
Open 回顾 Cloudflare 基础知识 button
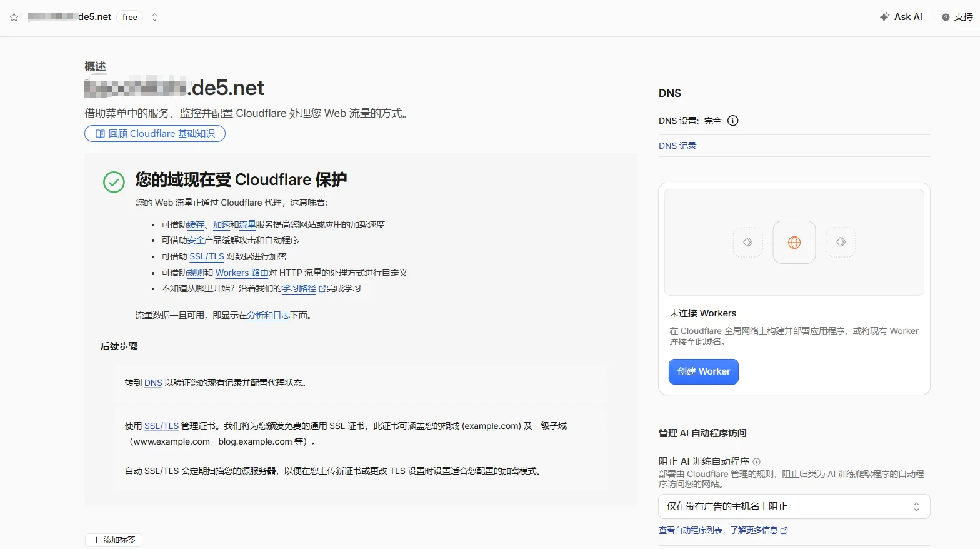pos(155,134)
